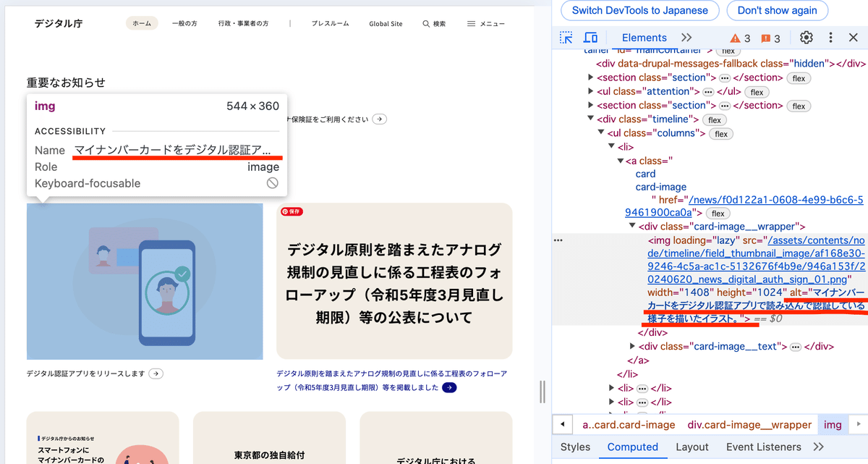The height and width of the screenshot is (464, 868).
Task: Open the Global Site link
Action: pyautogui.click(x=386, y=24)
